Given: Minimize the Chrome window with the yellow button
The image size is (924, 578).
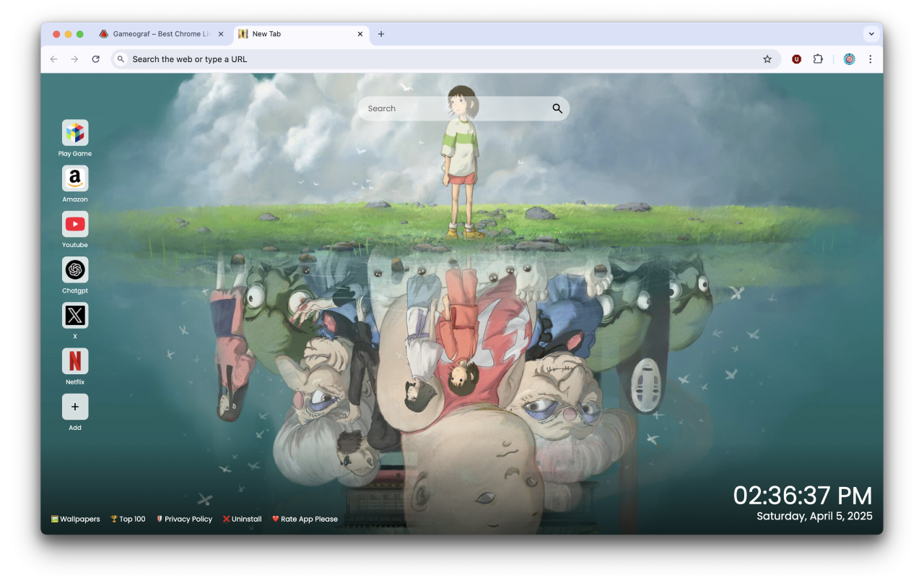Looking at the screenshot, I should click(x=68, y=34).
